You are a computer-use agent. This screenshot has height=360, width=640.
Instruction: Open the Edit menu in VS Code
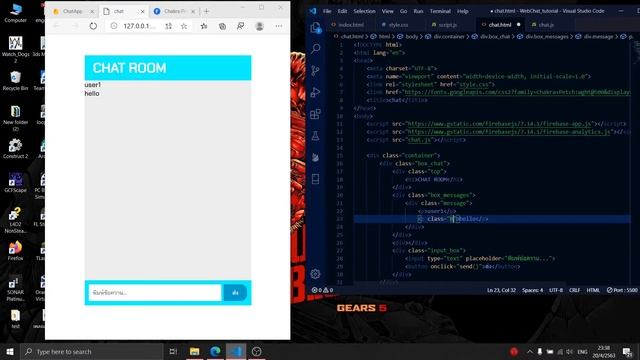(342, 11)
